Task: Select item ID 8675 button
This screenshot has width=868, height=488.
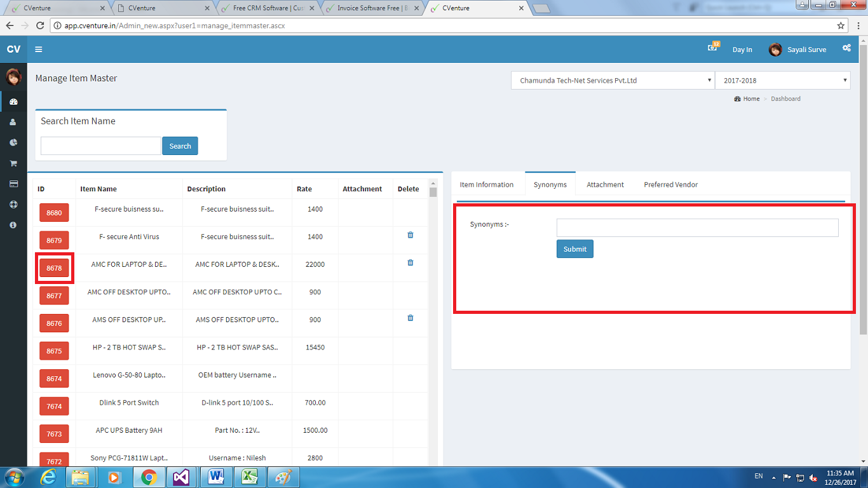Action: (54, 351)
